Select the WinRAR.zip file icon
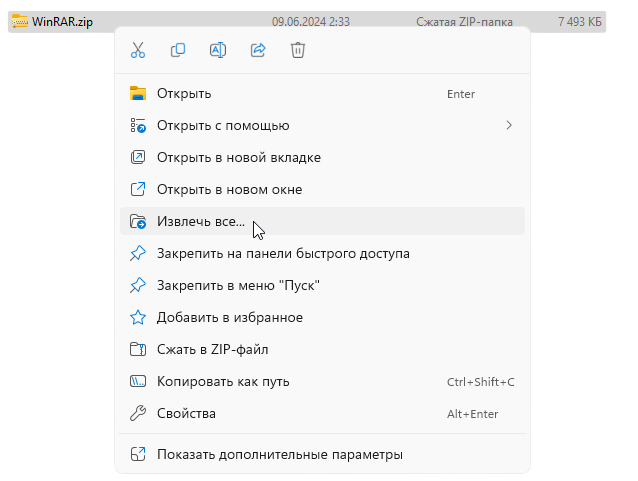 [19, 21]
